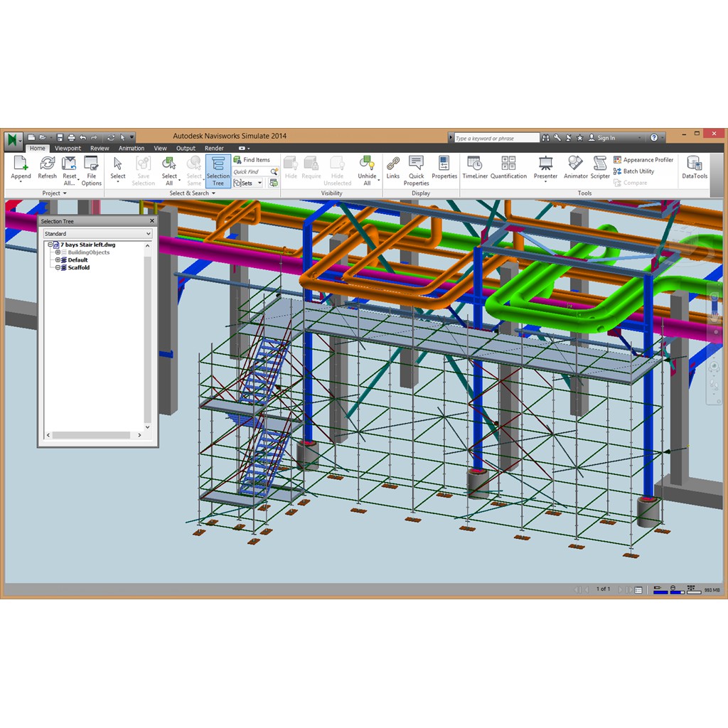The height and width of the screenshot is (728, 728).
Task: Open the Find Items window
Action: pyautogui.click(x=252, y=160)
